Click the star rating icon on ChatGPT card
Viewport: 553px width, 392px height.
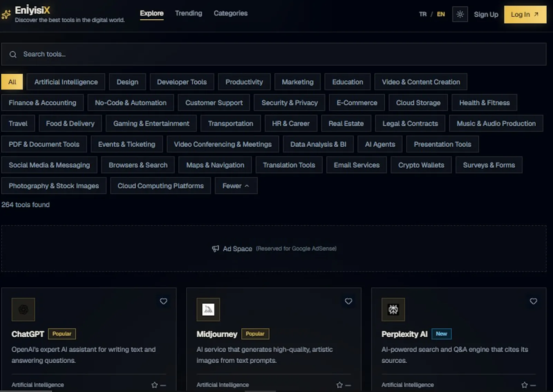pos(154,385)
